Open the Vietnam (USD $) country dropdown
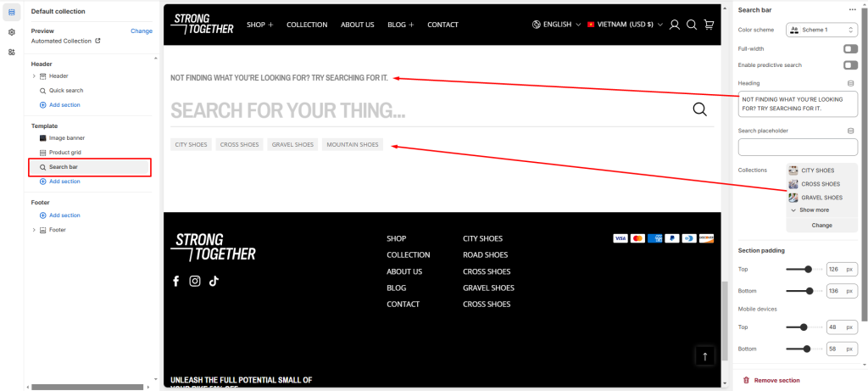The image size is (868, 391). 625,25
